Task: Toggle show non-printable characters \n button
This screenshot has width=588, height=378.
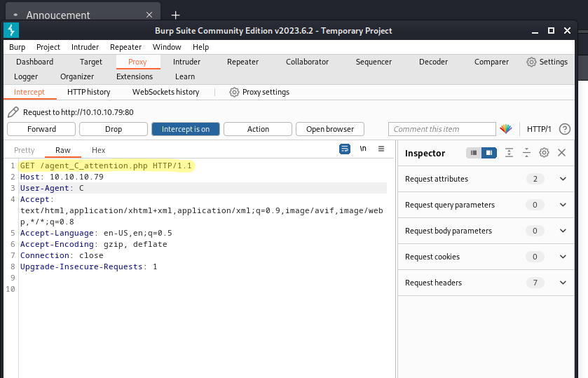Action: (x=363, y=149)
